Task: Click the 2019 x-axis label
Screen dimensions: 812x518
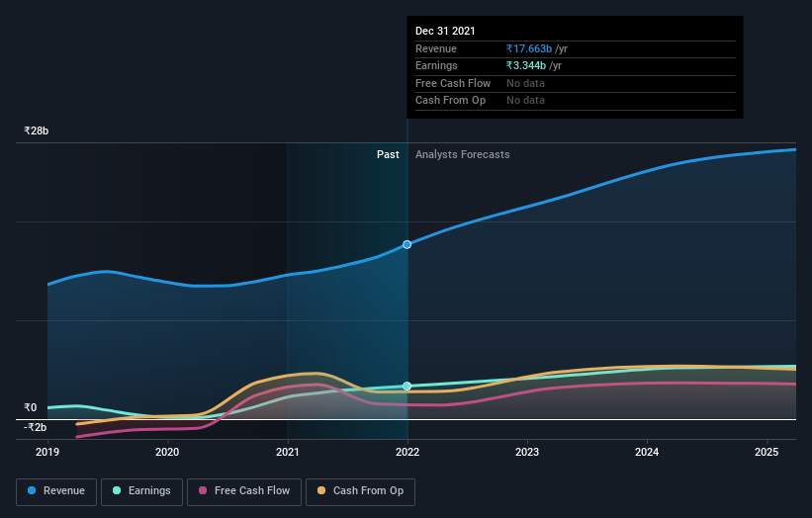Action: 47,452
